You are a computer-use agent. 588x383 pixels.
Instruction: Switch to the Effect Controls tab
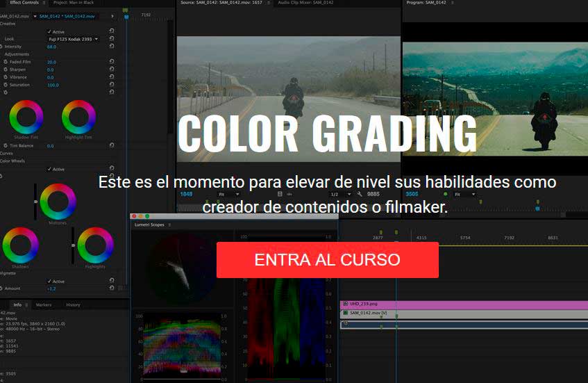pos(24,3)
